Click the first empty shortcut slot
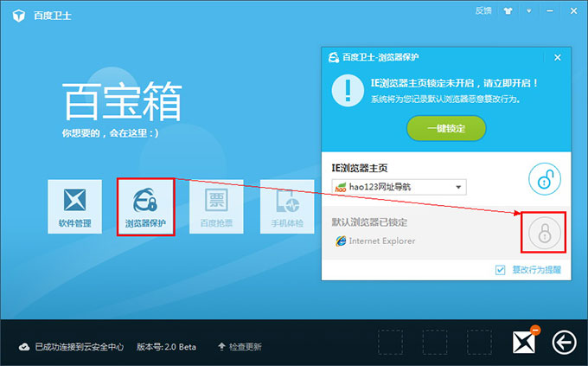The width and height of the screenshot is (588, 366). (x=391, y=342)
